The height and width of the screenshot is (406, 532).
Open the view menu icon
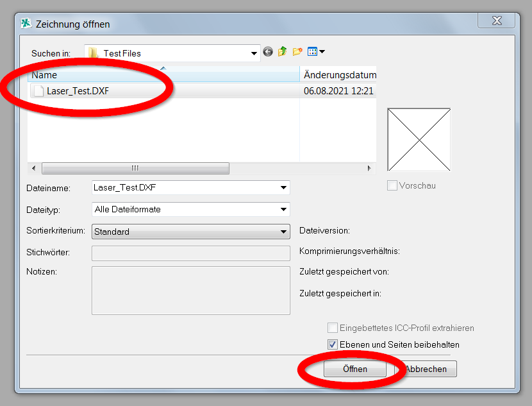[x=316, y=52]
